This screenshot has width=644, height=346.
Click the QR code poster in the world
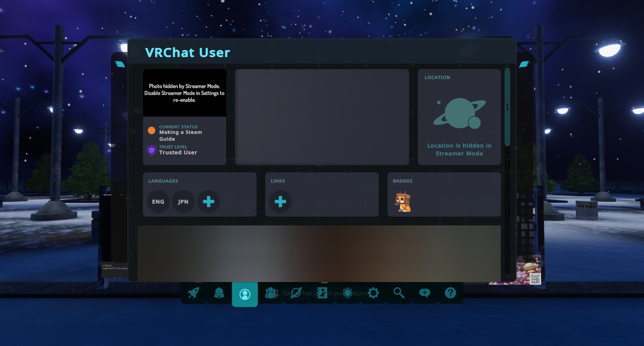[x=535, y=278]
